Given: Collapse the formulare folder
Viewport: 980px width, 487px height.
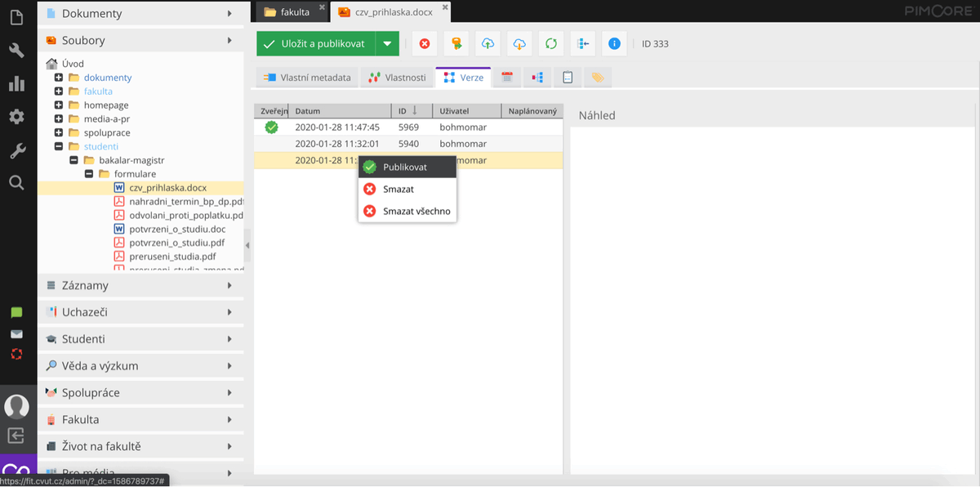Looking at the screenshot, I should click(90, 174).
